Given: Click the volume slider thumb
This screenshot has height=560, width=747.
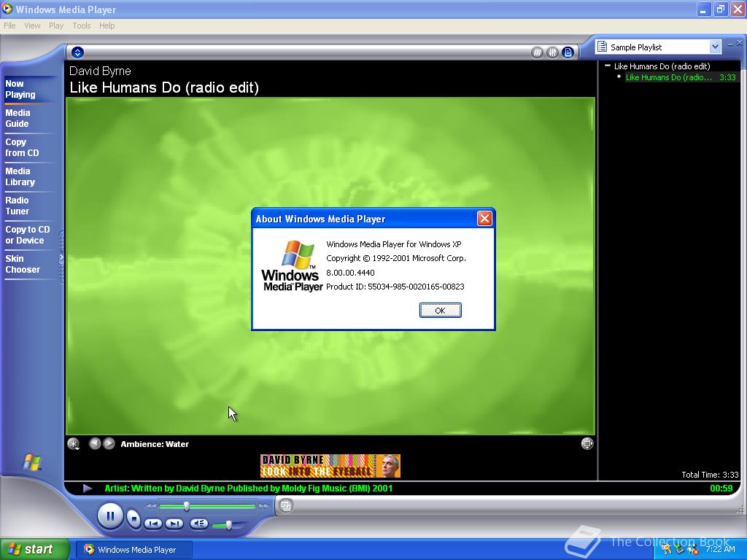Looking at the screenshot, I should pos(229,525).
